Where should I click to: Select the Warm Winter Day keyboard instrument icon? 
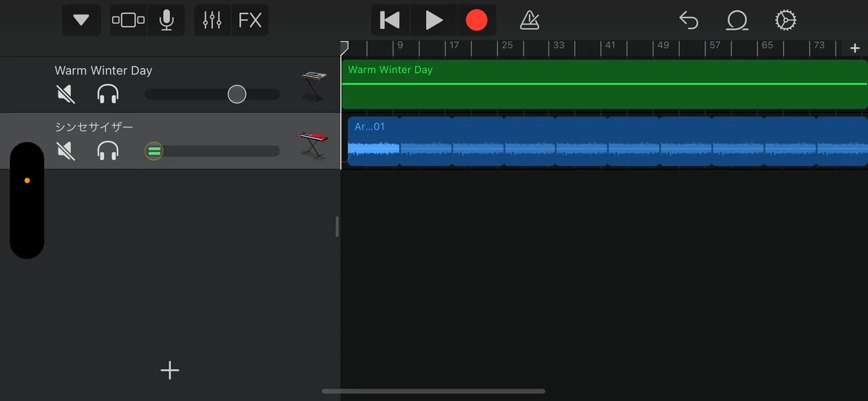(x=313, y=85)
